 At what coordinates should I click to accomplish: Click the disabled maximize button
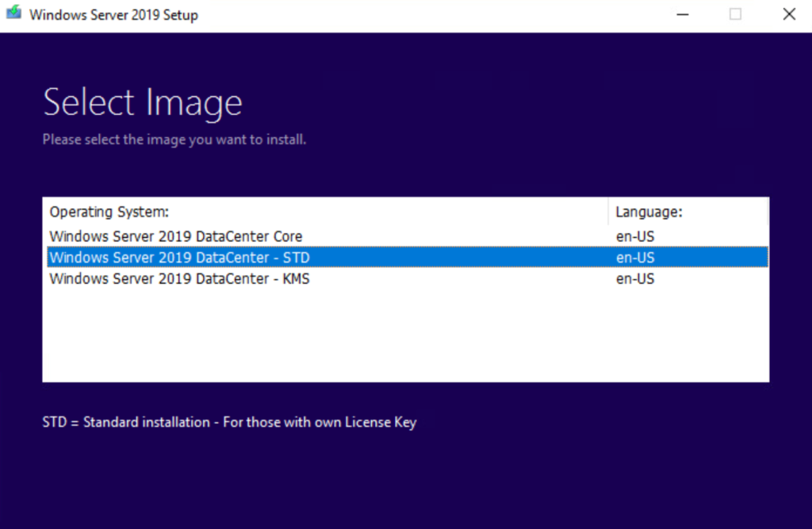[735, 14]
